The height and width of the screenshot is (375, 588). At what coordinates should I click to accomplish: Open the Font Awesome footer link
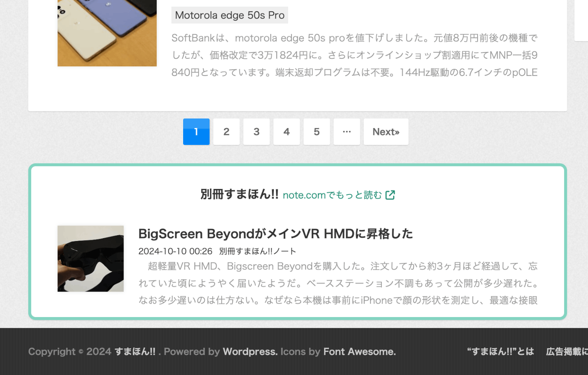[360, 351]
